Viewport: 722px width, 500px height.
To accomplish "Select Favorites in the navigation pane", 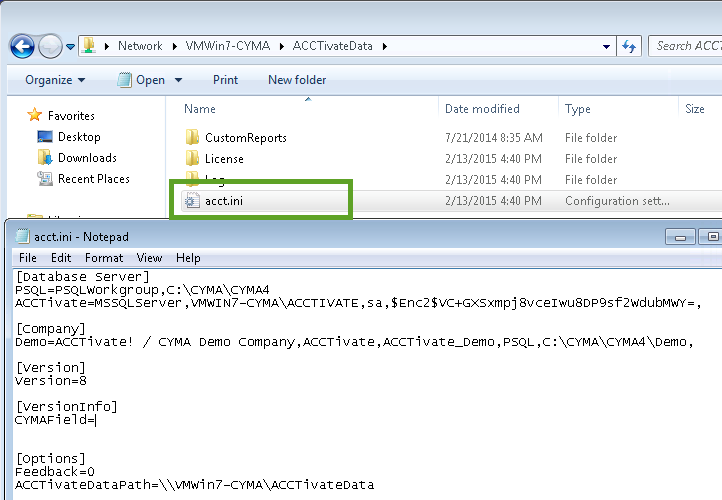I will 71,116.
